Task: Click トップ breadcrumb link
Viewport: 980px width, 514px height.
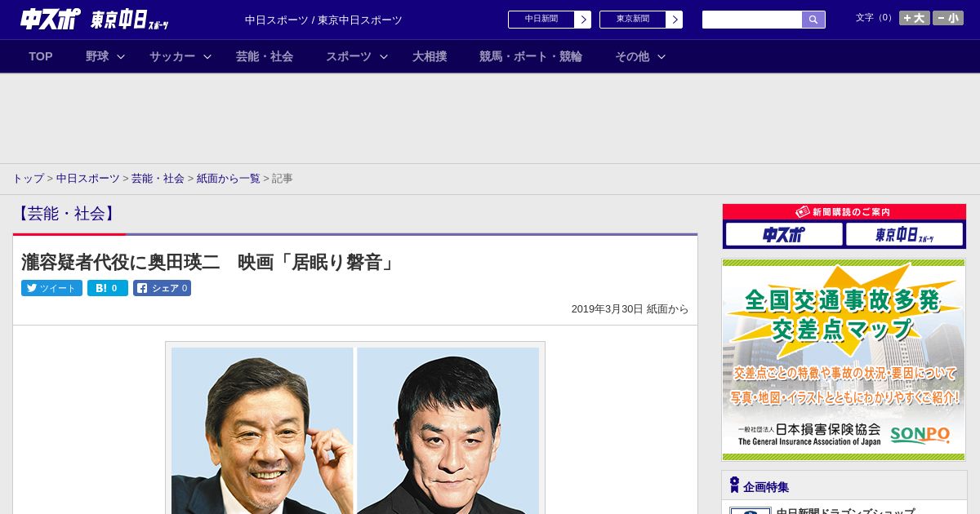Action: (28, 178)
